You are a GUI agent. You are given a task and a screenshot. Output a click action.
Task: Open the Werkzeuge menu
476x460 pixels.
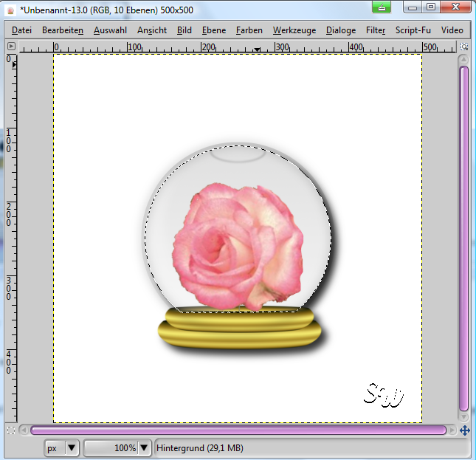[x=294, y=30]
